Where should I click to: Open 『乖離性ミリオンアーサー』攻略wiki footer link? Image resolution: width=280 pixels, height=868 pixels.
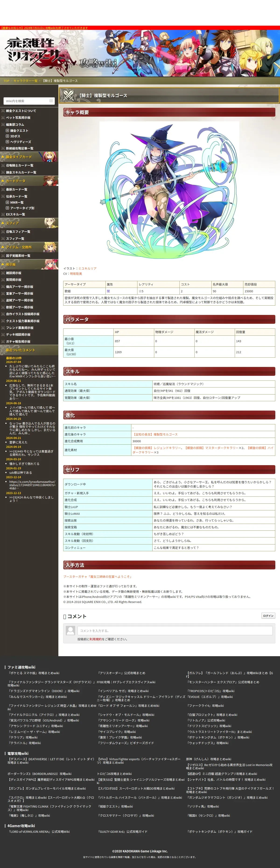coord(122,726)
